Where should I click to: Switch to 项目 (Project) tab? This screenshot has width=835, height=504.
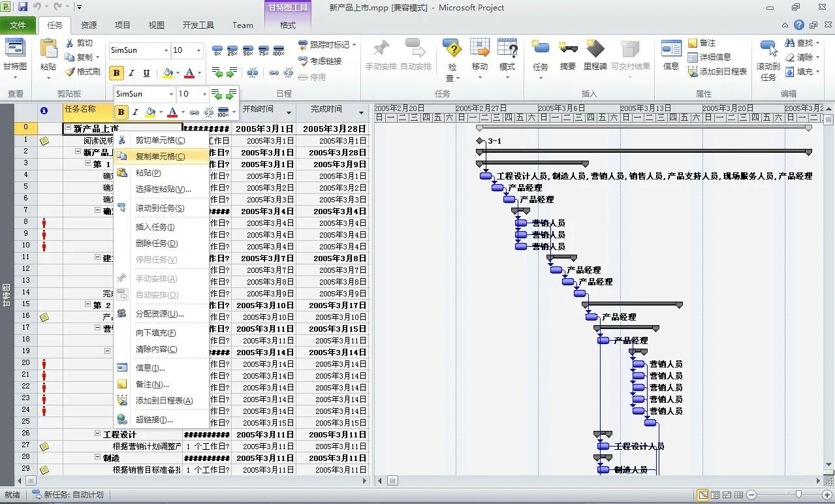click(x=123, y=25)
